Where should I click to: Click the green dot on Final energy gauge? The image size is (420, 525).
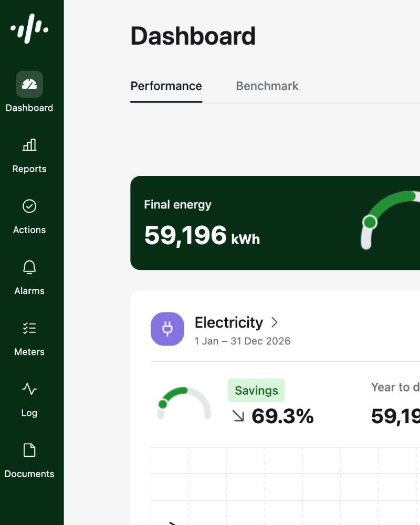pos(370,222)
